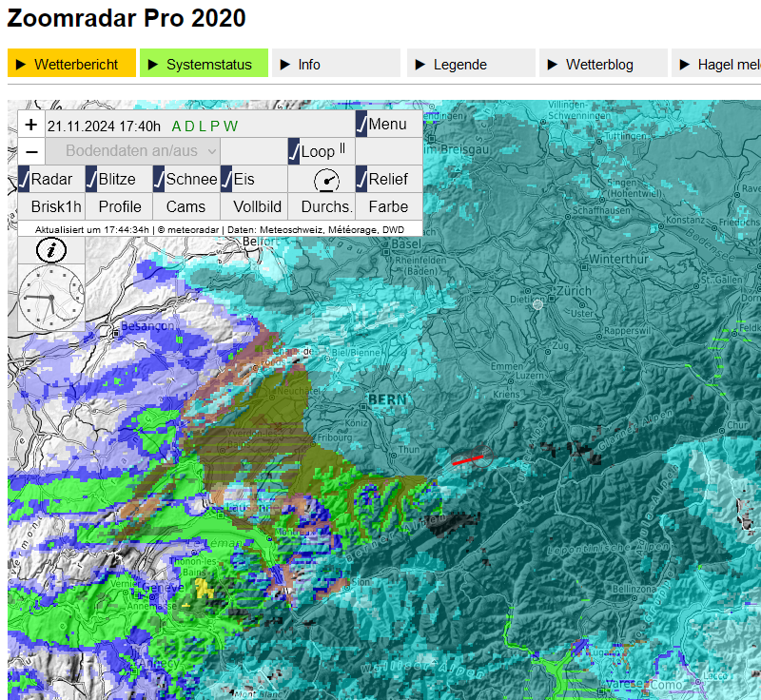
Task: Click the Fribourg label on the map
Action: (x=335, y=437)
